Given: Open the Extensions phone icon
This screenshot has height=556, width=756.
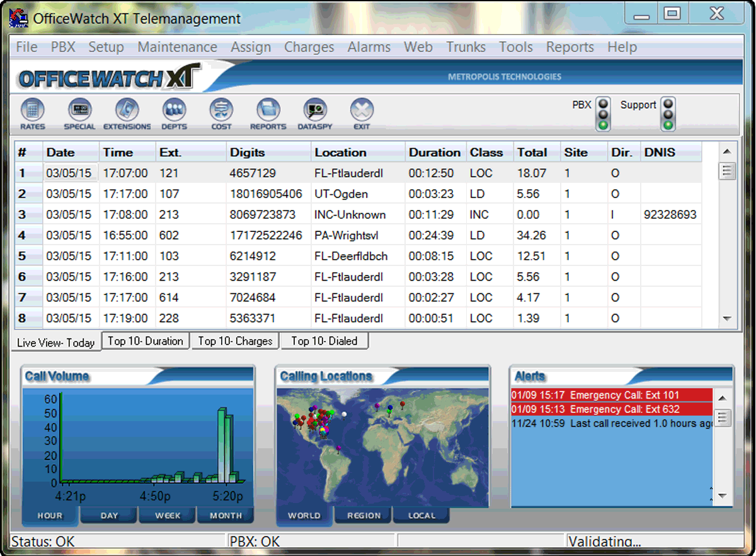Looking at the screenshot, I should (127, 110).
